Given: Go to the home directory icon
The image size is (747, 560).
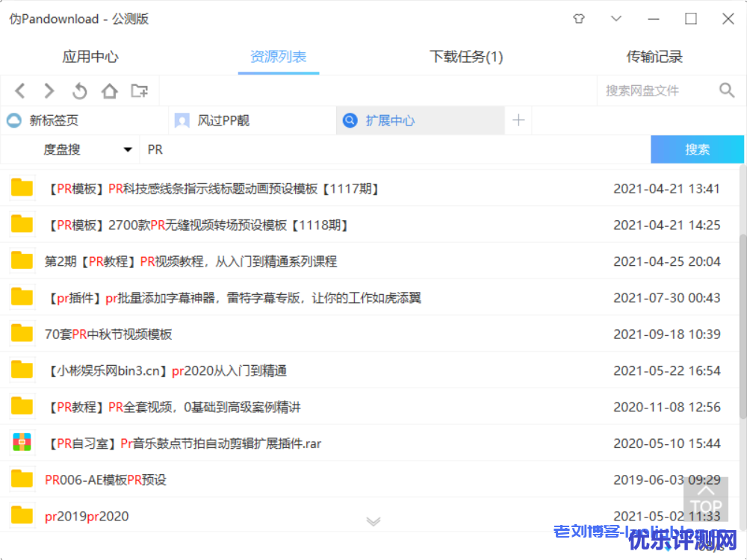Looking at the screenshot, I should click(x=110, y=90).
